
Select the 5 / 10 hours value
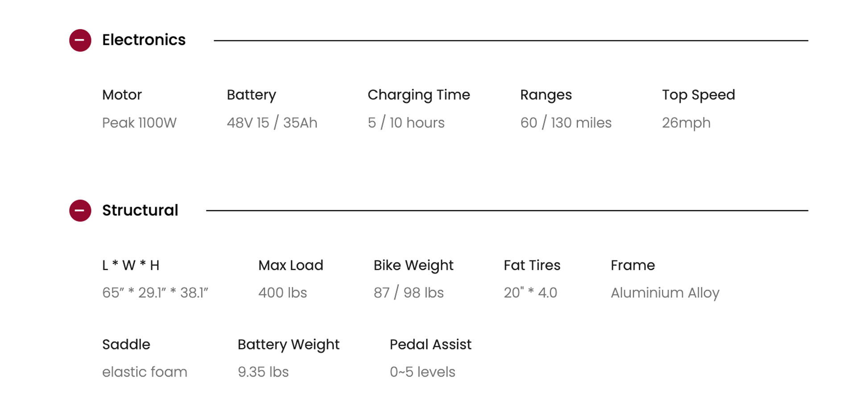pos(406,123)
